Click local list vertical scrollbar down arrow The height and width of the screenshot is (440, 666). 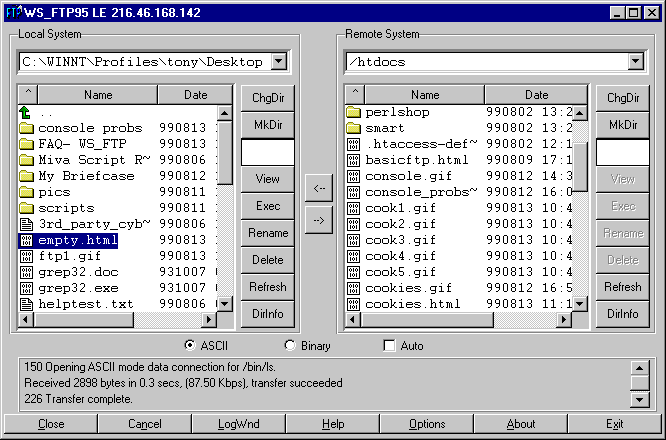(224, 304)
